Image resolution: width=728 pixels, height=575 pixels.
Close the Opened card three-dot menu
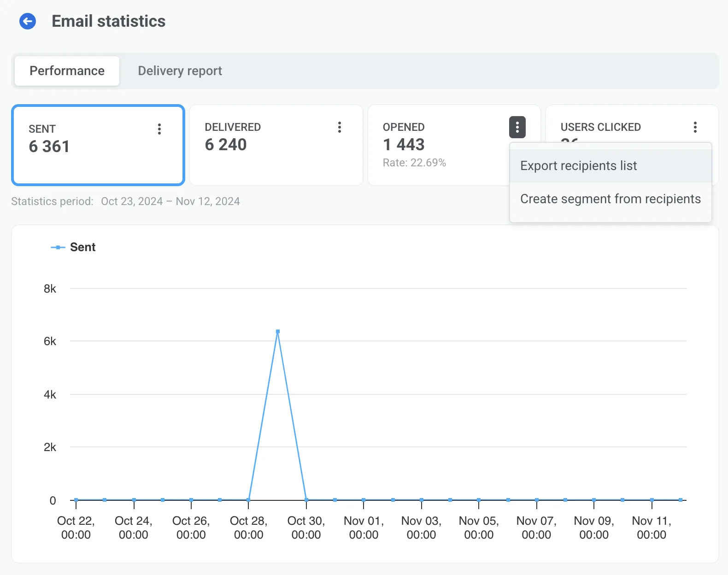point(517,127)
